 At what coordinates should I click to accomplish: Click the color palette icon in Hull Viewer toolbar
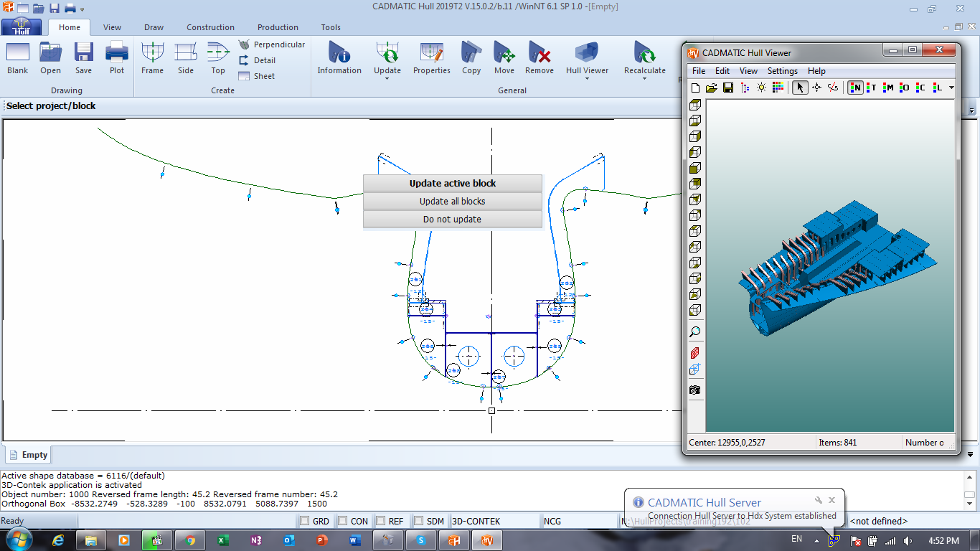pos(777,88)
